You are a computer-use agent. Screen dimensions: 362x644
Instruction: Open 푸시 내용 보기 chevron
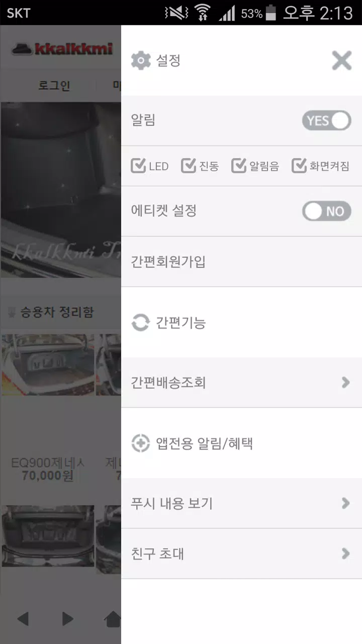click(345, 504)
